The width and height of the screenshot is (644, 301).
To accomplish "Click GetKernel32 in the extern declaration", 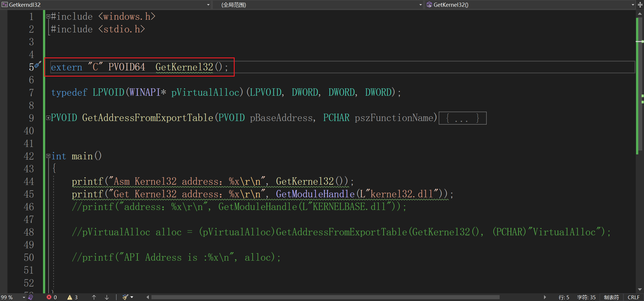I will coord(184,67).
